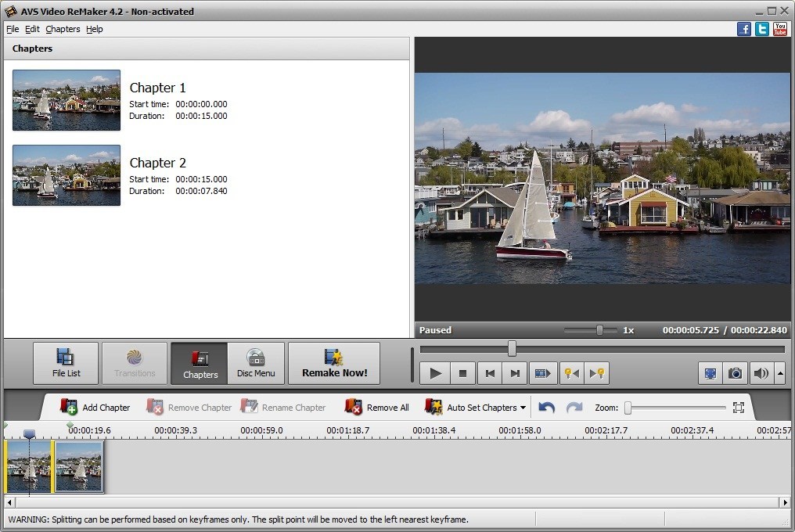Open the Facebook link icon
The height and width of the screenshot is (532, 795).
[744, 29]
